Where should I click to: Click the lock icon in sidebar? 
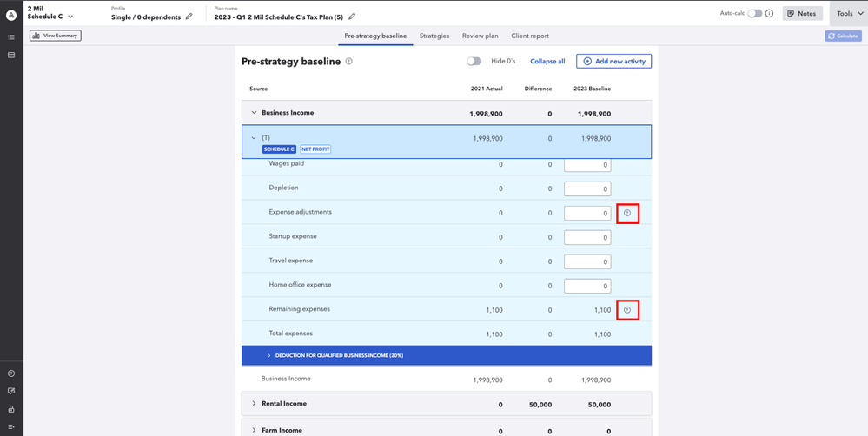click(11, 409)
